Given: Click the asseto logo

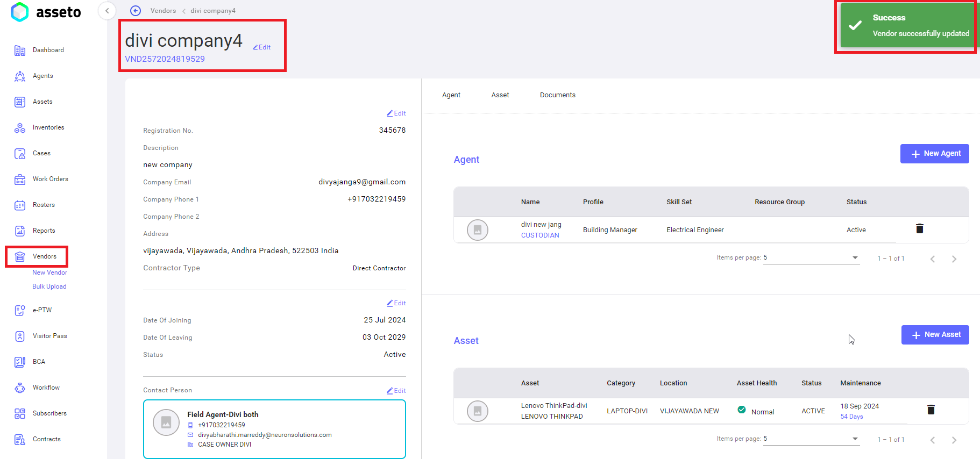Looking at the screenshot, I should coord(46,12).
